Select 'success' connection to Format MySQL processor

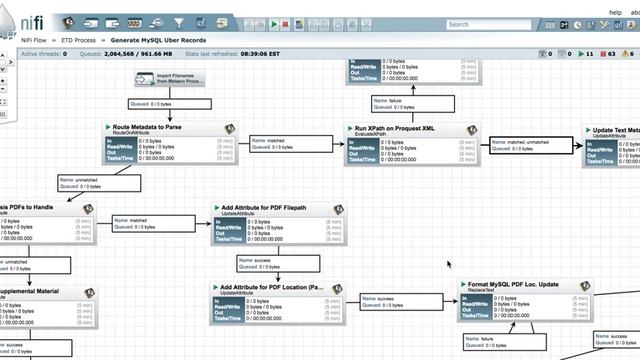(x=401, y=302)
